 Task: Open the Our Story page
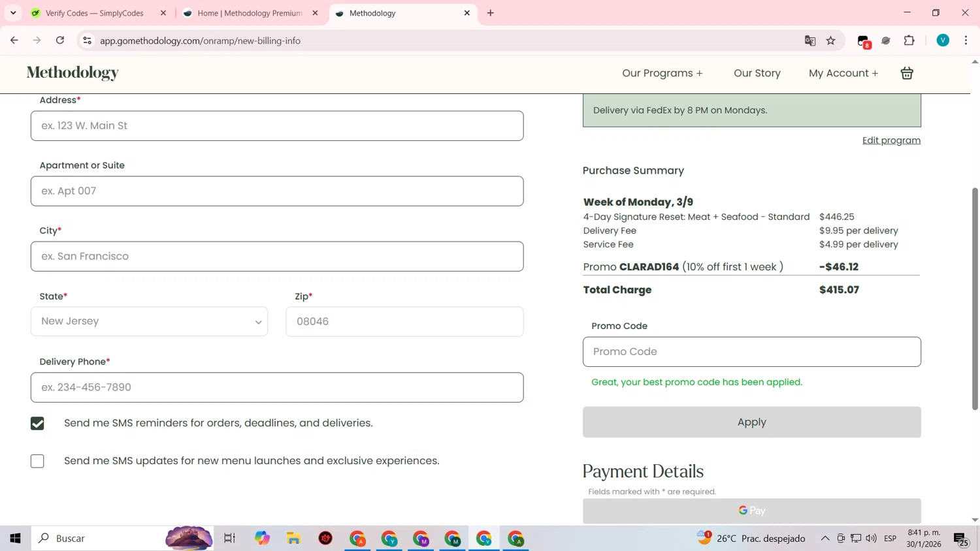[x=757, y=73]
